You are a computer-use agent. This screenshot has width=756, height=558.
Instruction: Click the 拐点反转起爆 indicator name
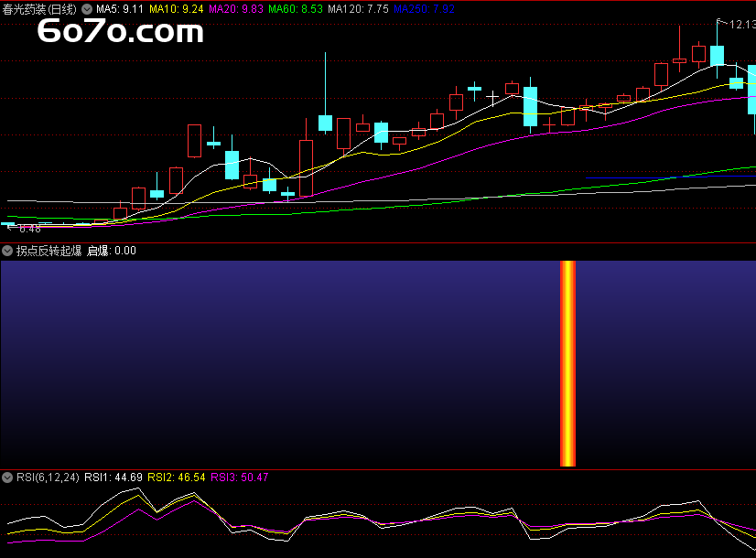[49, 251]
